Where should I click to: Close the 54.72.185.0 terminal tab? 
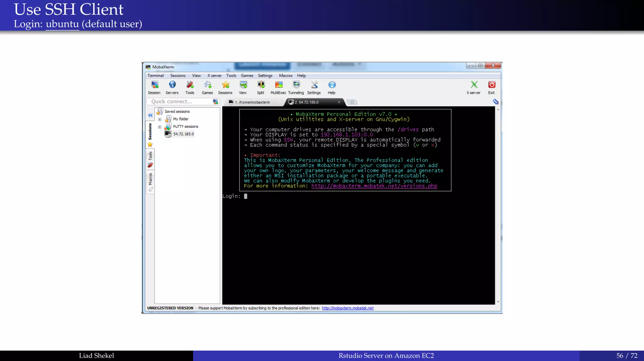(339, 102)
